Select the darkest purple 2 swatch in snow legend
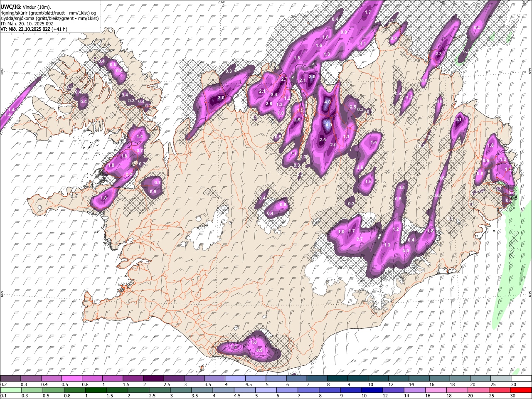 [153, 378]
